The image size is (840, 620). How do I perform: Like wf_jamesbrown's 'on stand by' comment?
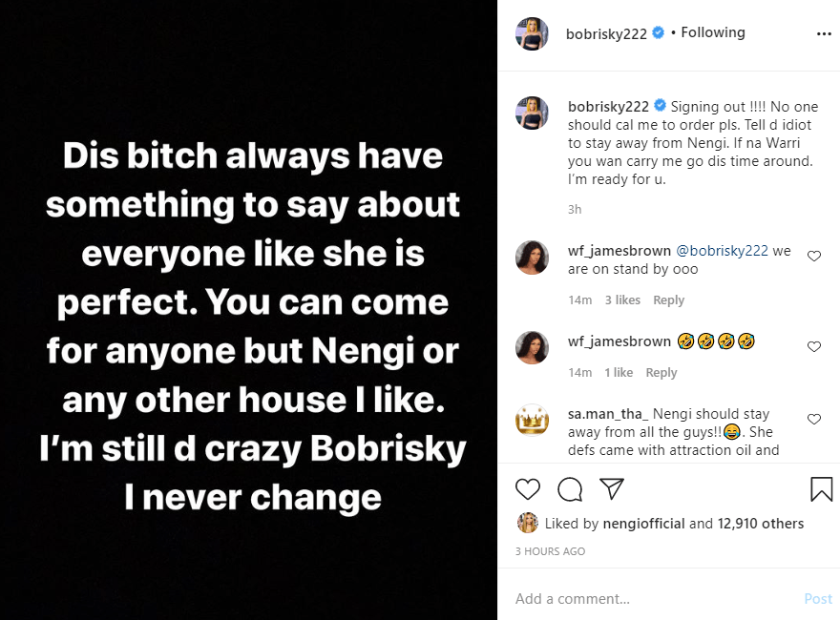pyautogui.click(x=814, y=256)
